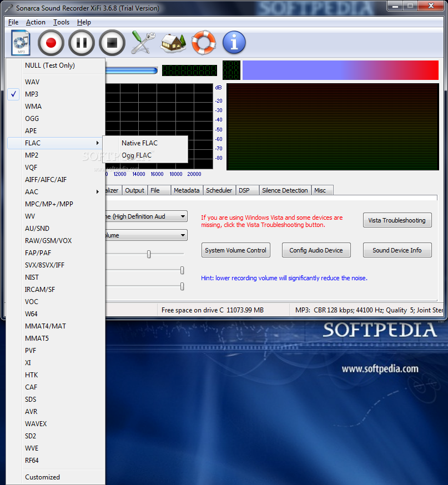Select MMAT4/MAT format
Screen dimensions: 448x485
[x=56, y=326]
